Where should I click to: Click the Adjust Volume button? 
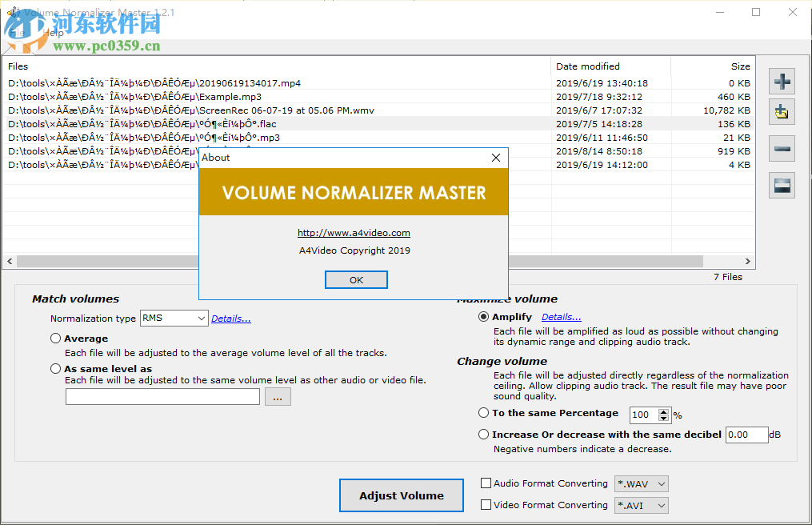point(401,495)
